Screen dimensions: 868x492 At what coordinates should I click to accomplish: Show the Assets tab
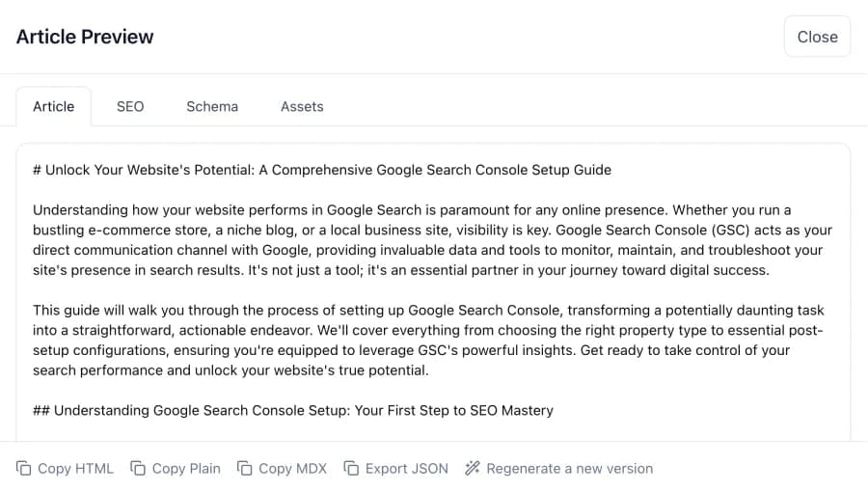(302, 106)
